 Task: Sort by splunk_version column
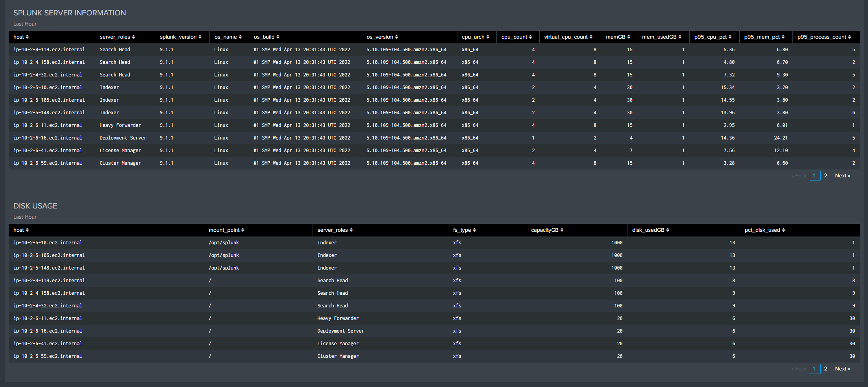point(181,37)
